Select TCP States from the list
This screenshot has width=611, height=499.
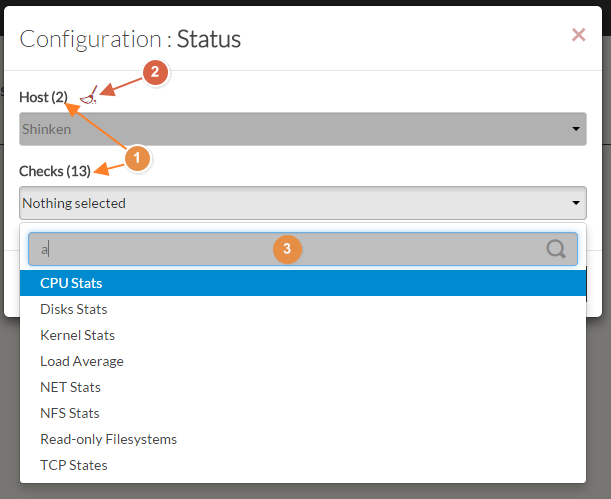[73, 465]
